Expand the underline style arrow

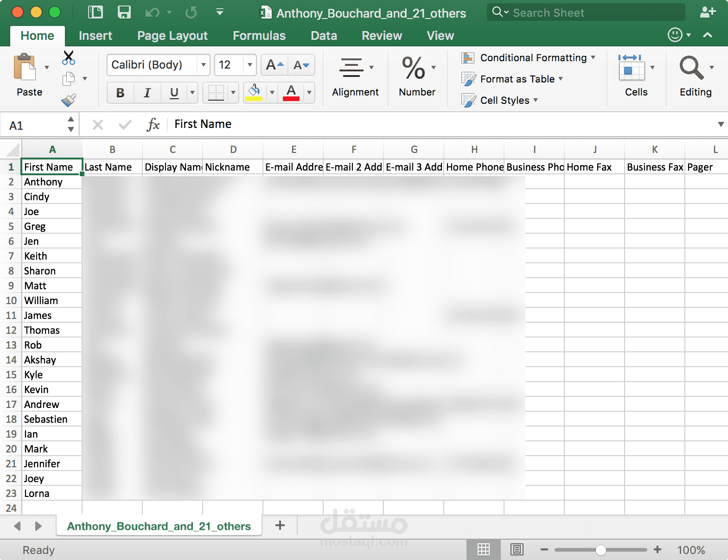tap(192, 93)
